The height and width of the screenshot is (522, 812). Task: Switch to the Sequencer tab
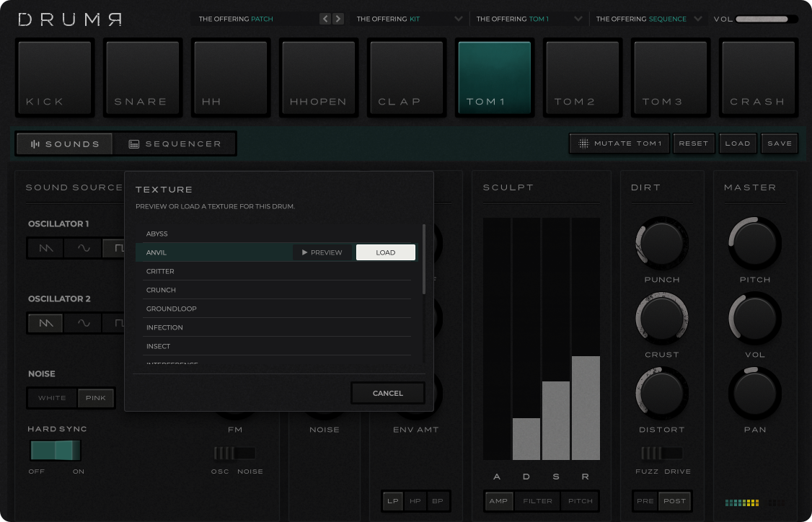tap(175, 144)
